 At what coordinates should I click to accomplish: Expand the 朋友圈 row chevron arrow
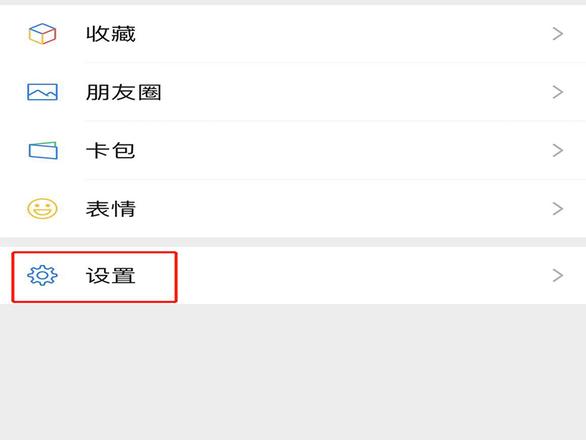[558, 92]
